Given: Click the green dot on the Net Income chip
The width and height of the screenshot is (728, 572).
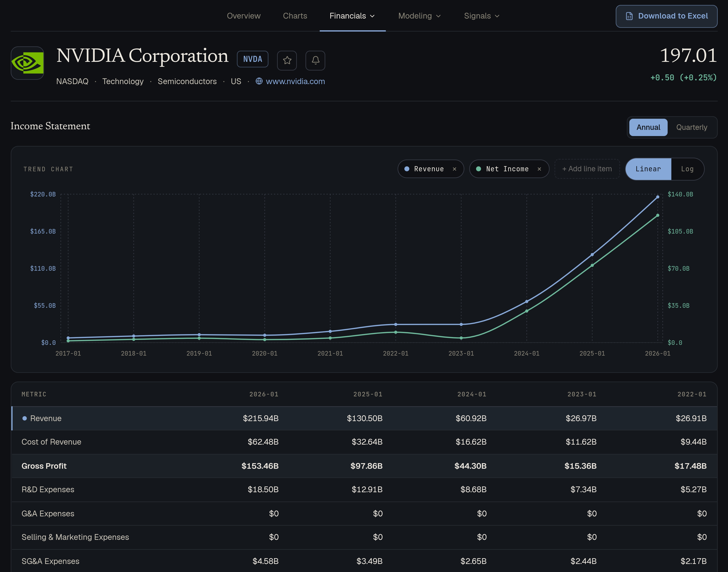Looking at the screenshot, I should [x=478, y=169].
